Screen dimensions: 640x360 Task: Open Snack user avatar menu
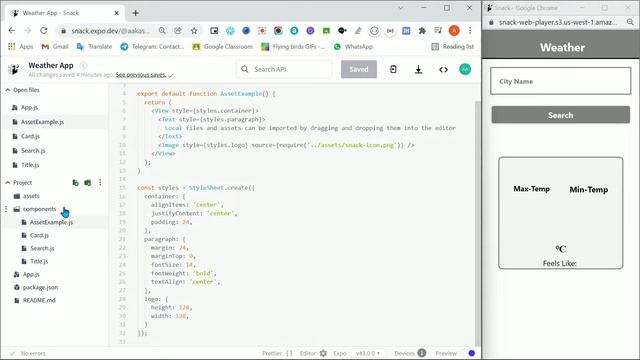[465, 69]
